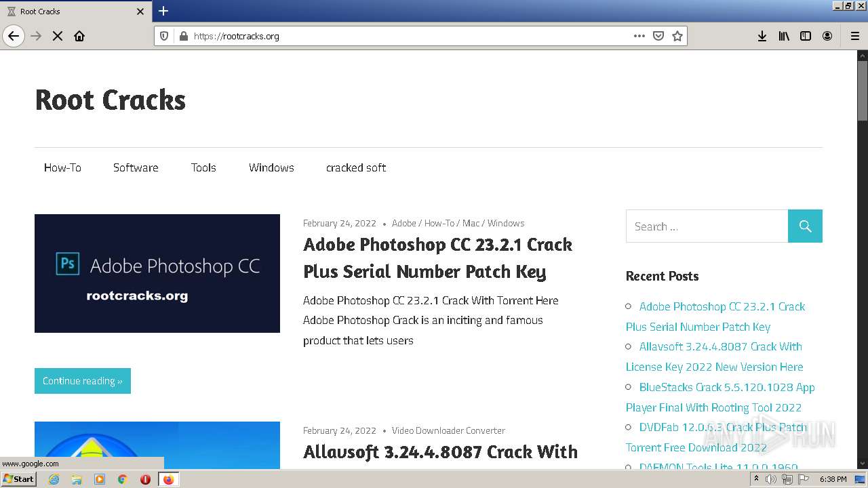Open Firefox account menu
The width and height of the screenshot is (868, 488).
[827, 36]
